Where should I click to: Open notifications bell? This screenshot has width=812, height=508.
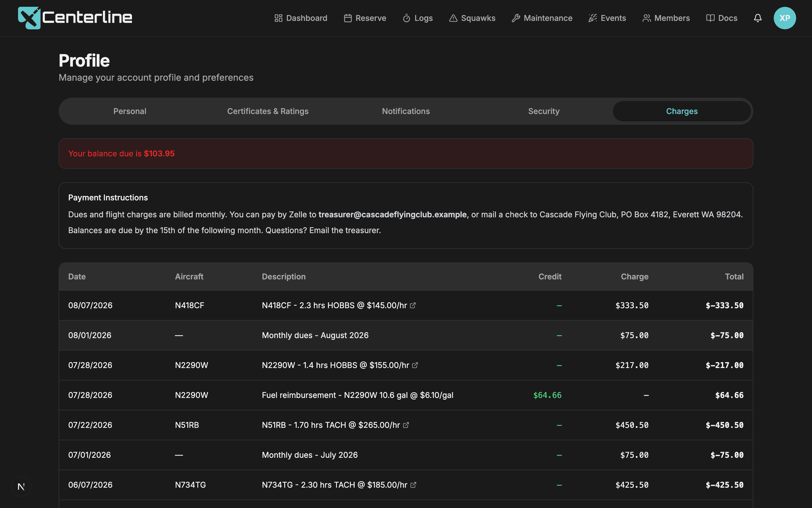[x=758, y=18]
